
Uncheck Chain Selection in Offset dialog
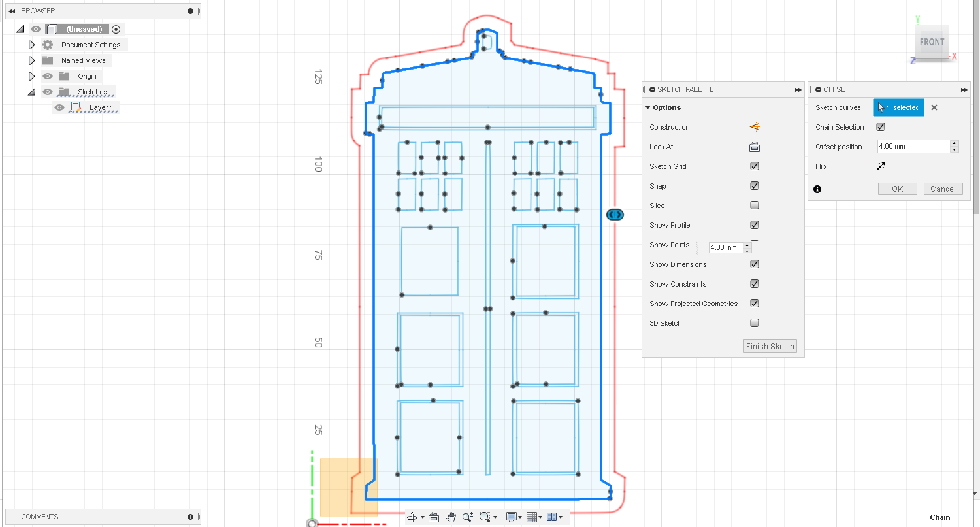coord(880,127)
